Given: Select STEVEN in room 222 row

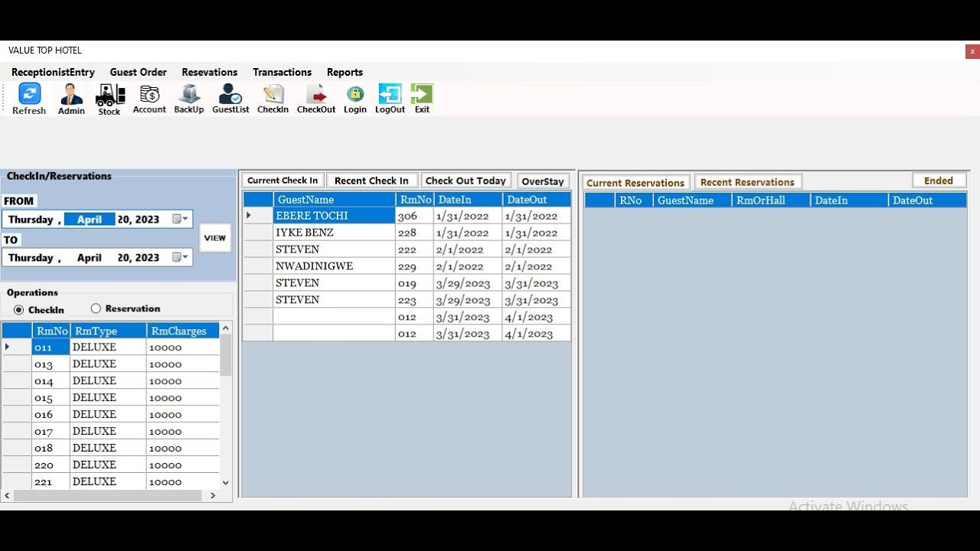Looking at the screenshot, I should tap(407, 249).
